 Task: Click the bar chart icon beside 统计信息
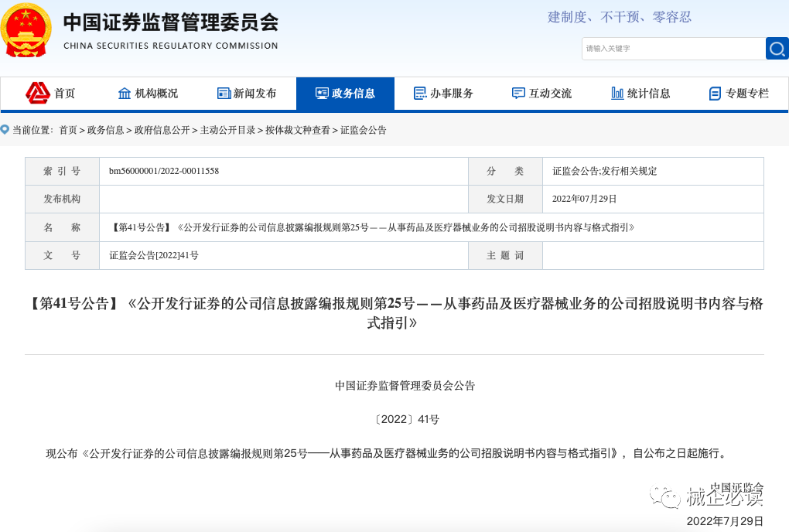[617, 94]
